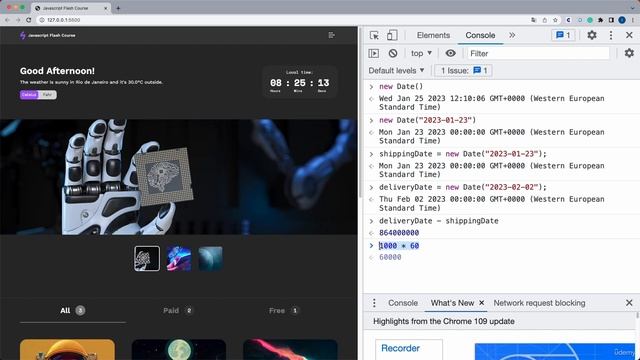Open console settings gear icon
Screen dimensions: 640x360
[x=629, y=53]
